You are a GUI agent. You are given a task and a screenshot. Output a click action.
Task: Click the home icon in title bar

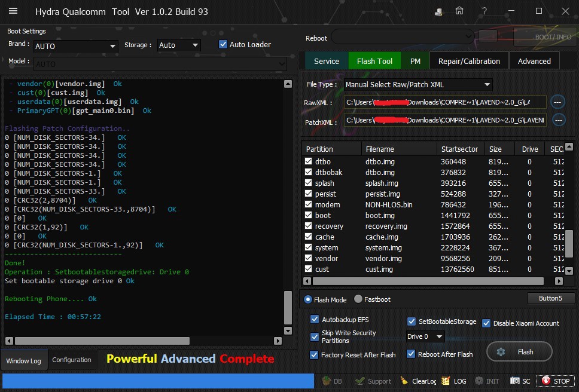tap(459, 11)
